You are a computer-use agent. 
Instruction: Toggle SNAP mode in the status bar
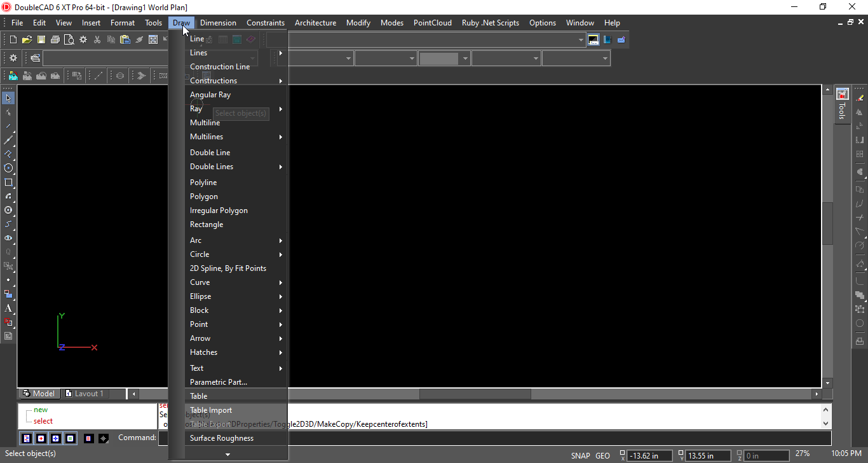tap(580, 455)
